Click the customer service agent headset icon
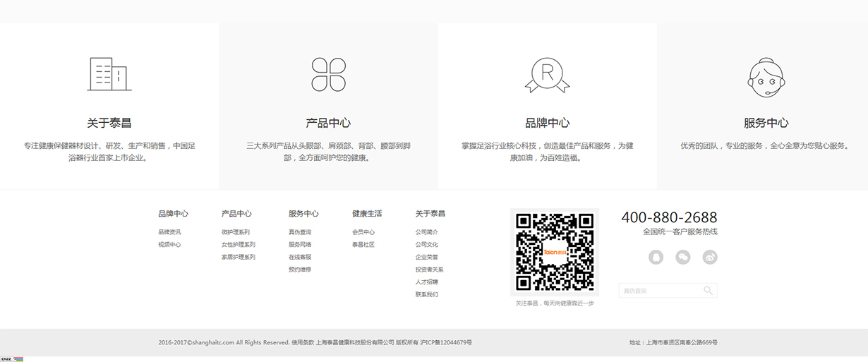 pos(766,77)
